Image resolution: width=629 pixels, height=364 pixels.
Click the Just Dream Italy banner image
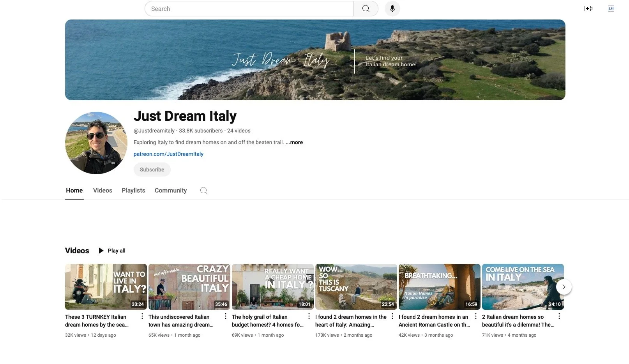click(x=315, y=60)
